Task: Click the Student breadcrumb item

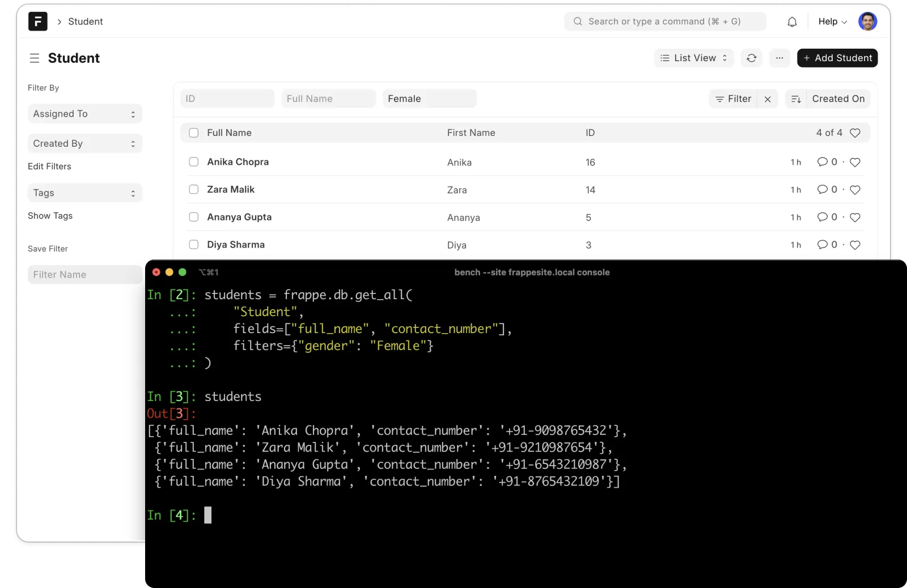Action: (86, 22)
